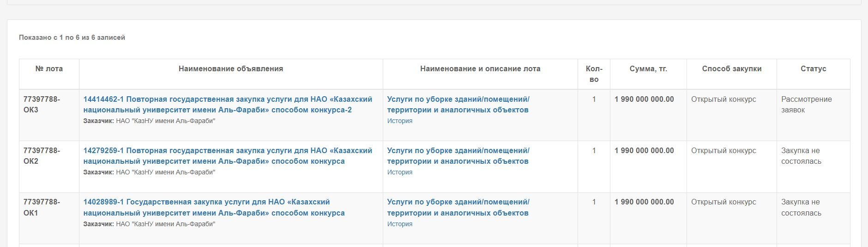868x247 pixels.
Task: Open lot description link in row 77397788-ОК3
Action: 458,105
